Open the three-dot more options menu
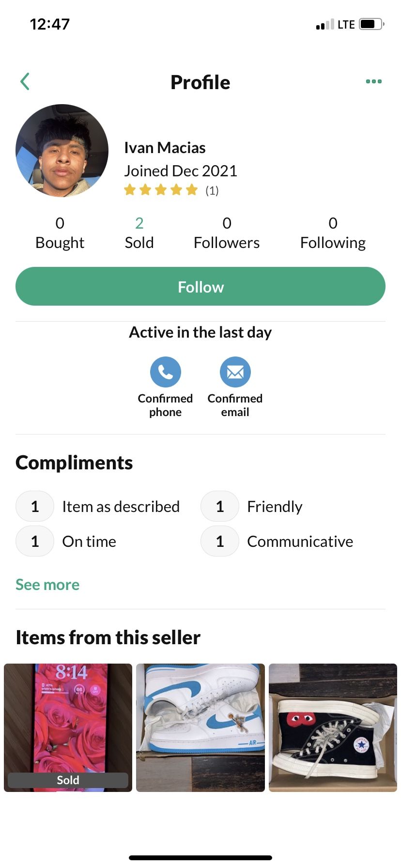The width and height of the screenshot is (401, 868). pyautogui.click(x=373, y=81)
